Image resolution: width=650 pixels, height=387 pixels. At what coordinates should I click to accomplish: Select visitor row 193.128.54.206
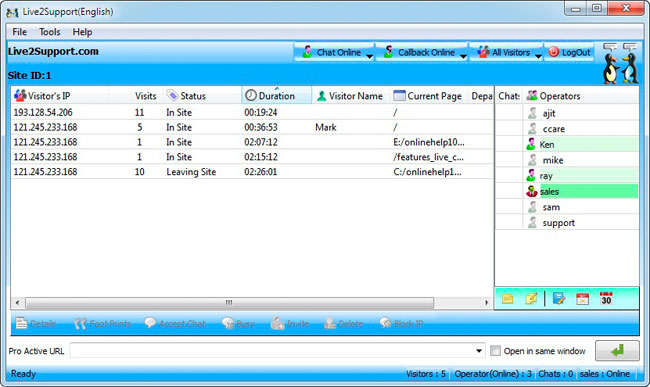pos(252,112)
